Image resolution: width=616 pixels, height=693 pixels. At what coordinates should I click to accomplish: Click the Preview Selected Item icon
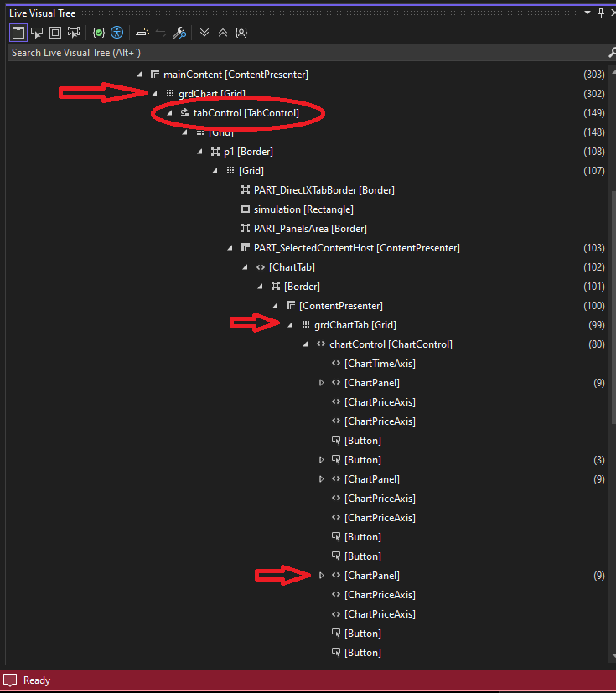(x=142, y=33)
